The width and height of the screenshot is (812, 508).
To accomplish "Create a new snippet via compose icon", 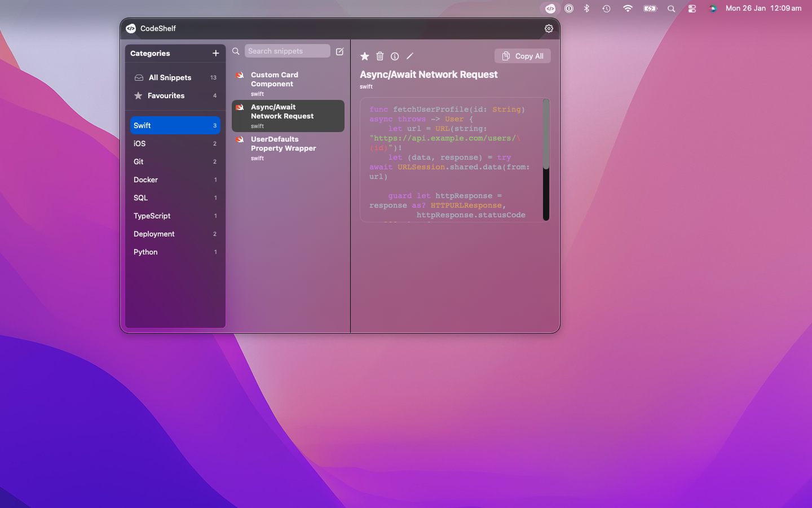I will 339,51.
